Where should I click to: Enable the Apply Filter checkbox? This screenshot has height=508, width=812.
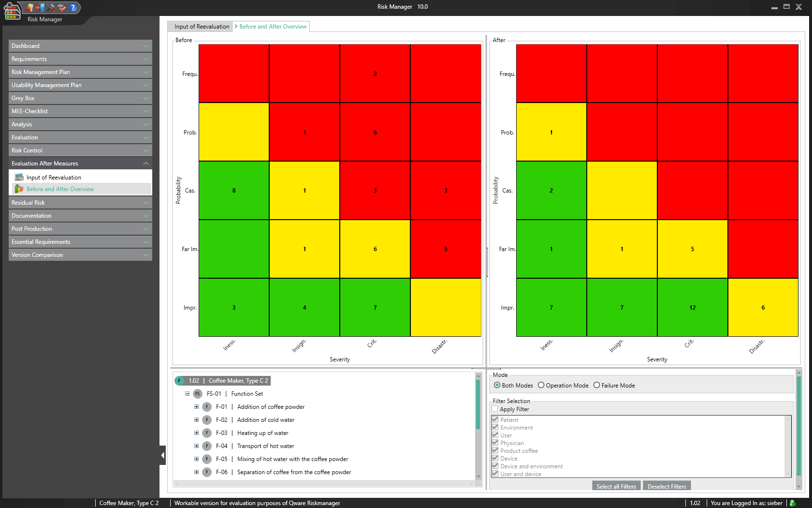495,409
